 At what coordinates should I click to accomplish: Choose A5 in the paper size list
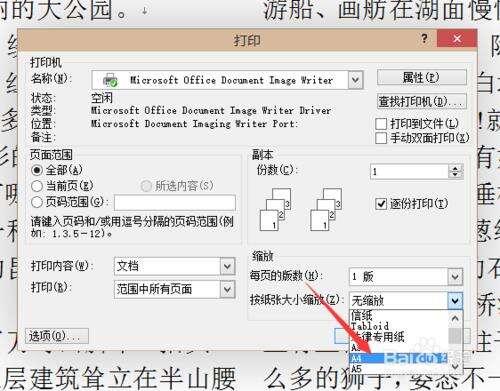398,369
